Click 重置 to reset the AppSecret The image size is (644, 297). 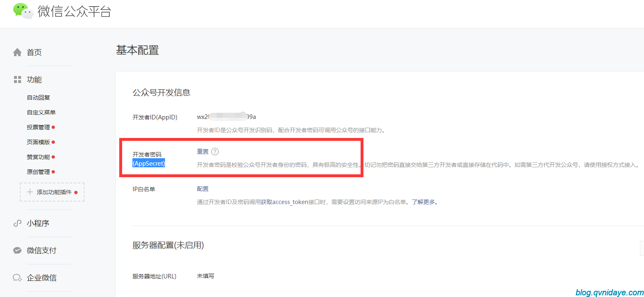pyautogui.click(x=203, y=152)
